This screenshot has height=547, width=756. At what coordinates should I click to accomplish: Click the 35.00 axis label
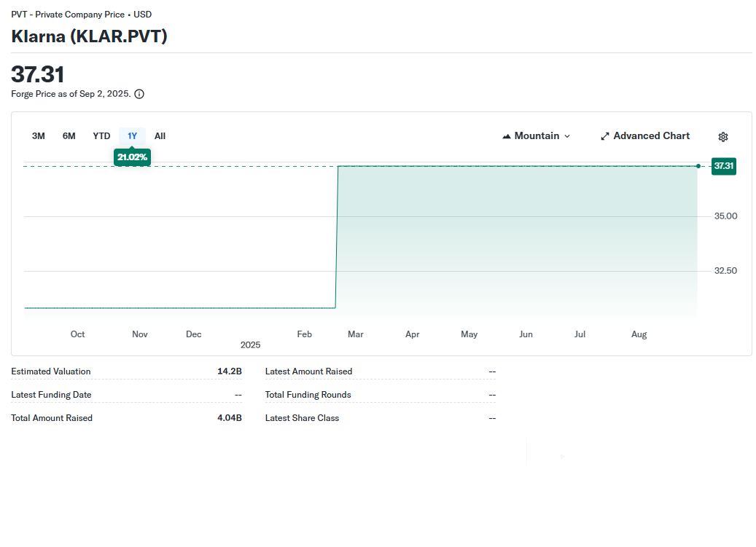pos(725,216)
